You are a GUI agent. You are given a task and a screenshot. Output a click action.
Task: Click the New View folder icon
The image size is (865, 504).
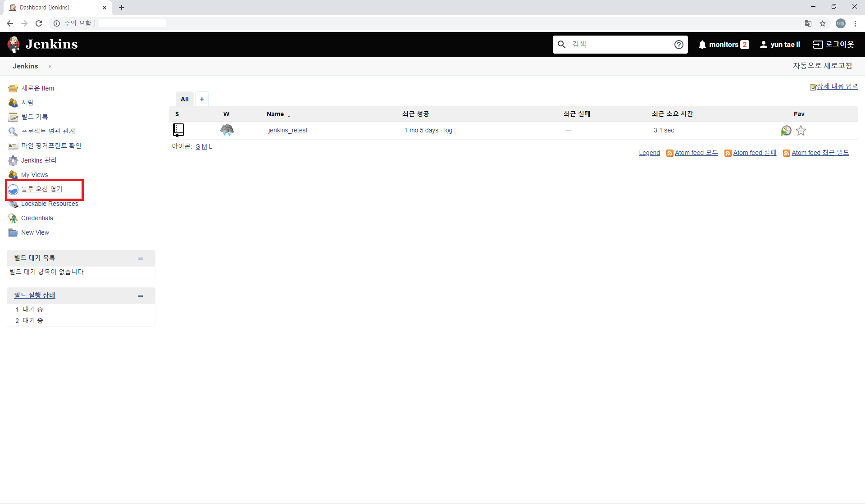pyautogui.click(x=13, y=232)
